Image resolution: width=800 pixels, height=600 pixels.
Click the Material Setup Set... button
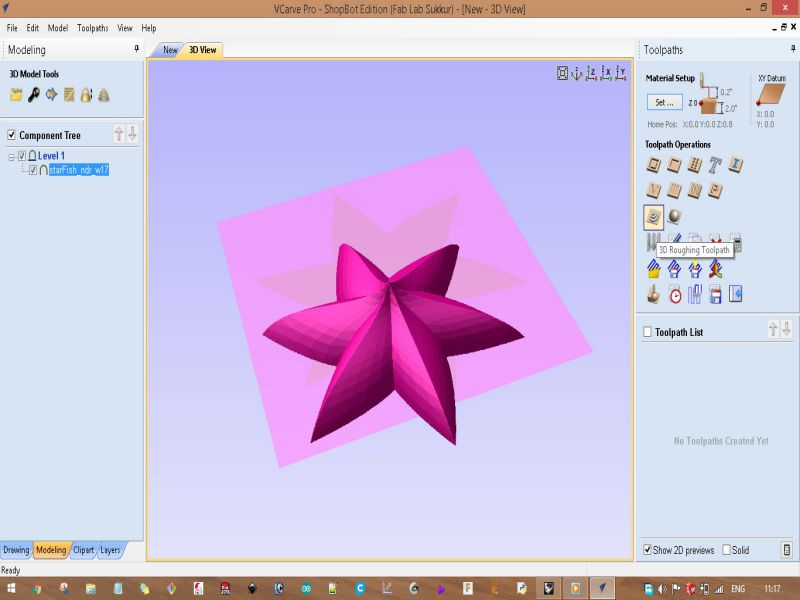[664, 102]
